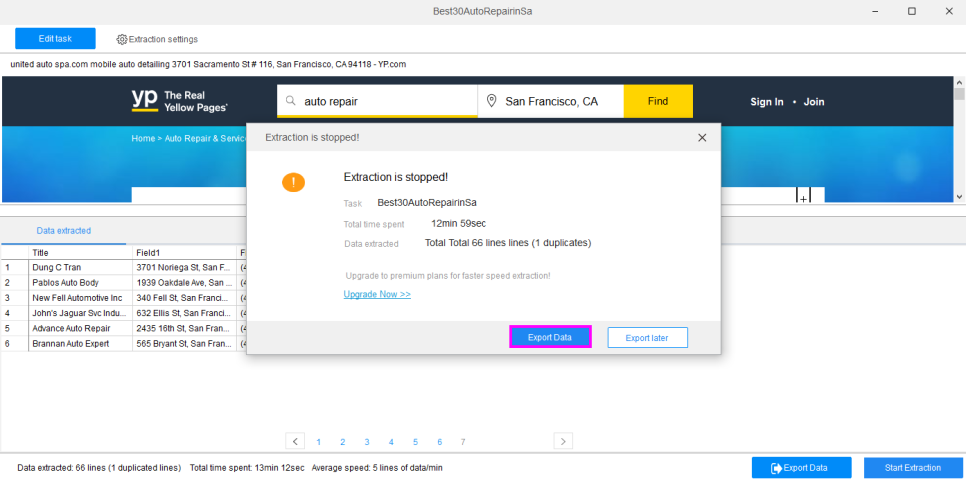Screen dimensions: 966x479
Task: Choose Export later in the dialog
Action: pos(647,337)
